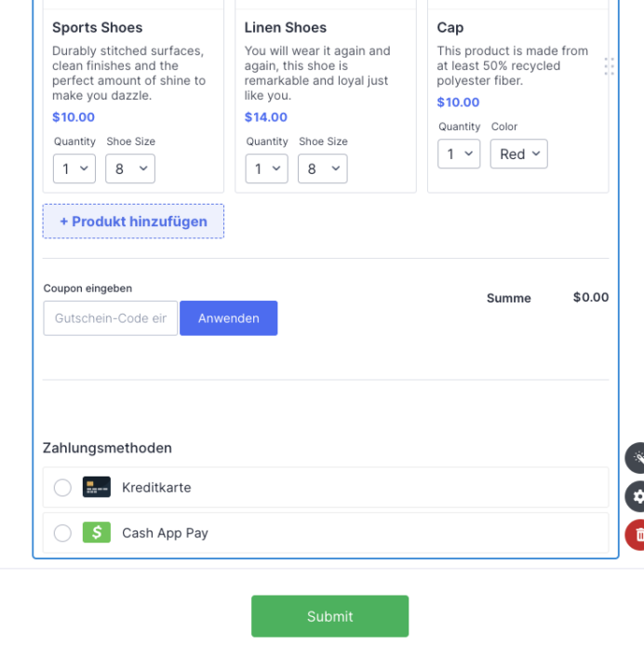Open the Linen Shoes Quantity dropdown
This screenshot has width=644, height=645.
pos(267,168)
